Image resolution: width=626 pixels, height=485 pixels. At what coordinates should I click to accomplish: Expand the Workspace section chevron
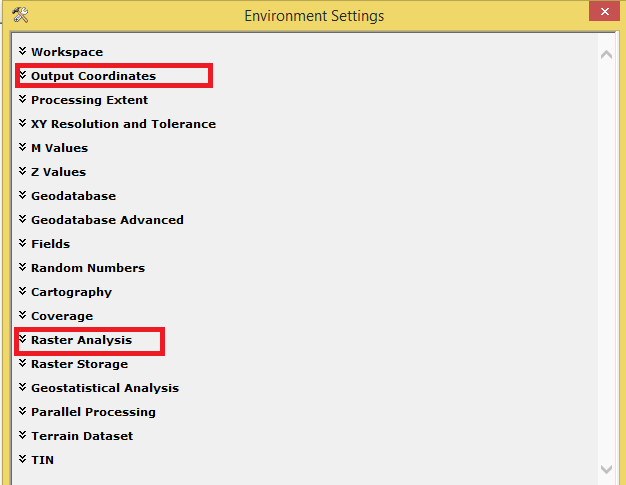pos(22,51)
